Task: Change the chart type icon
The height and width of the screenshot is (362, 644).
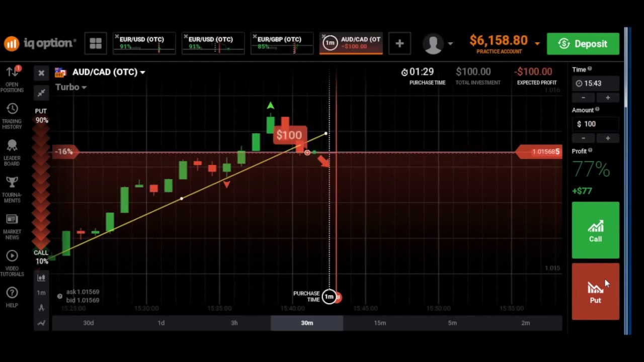Action: point(41,278)
